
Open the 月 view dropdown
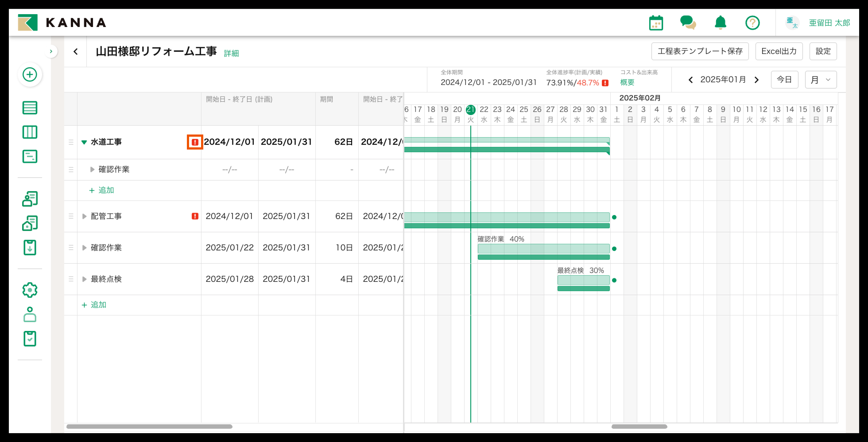820,80
